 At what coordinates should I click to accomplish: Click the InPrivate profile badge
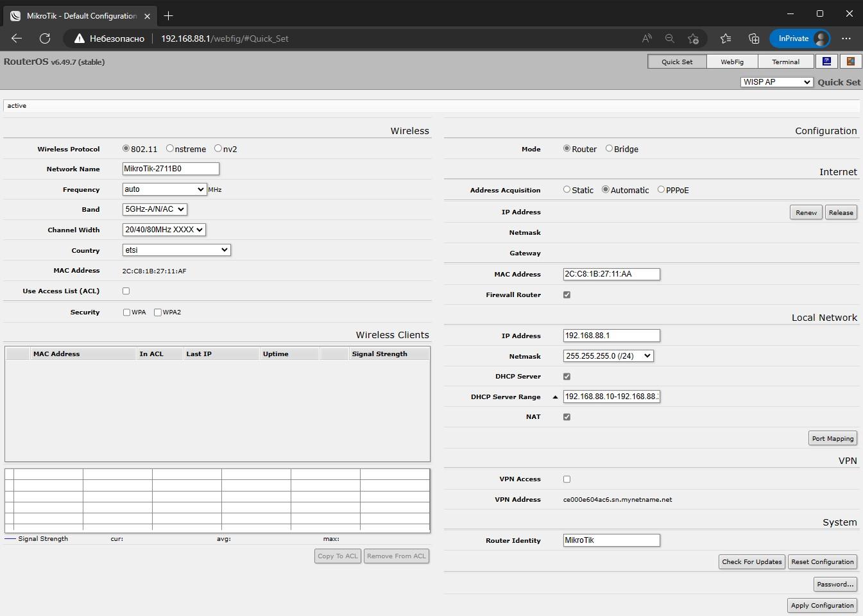[800, 38]
